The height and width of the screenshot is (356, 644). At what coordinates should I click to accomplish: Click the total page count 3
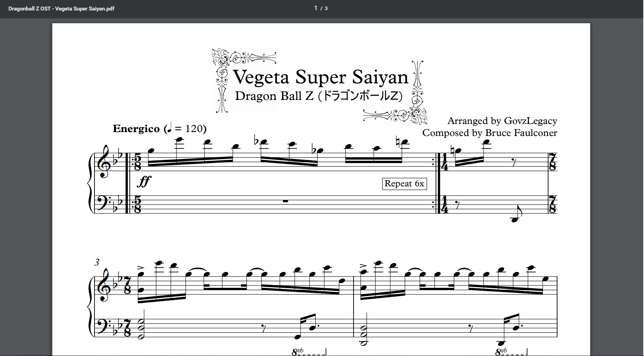tap(326, 9)
